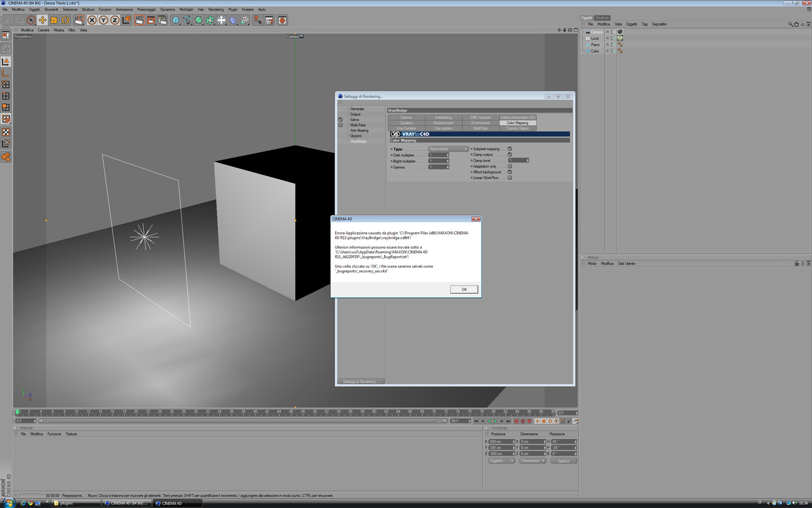Open the deformer object icon

233,20
